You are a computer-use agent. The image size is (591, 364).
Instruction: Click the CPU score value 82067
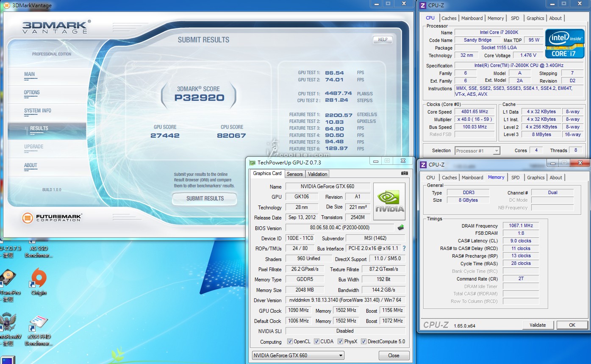coord(231,136)
